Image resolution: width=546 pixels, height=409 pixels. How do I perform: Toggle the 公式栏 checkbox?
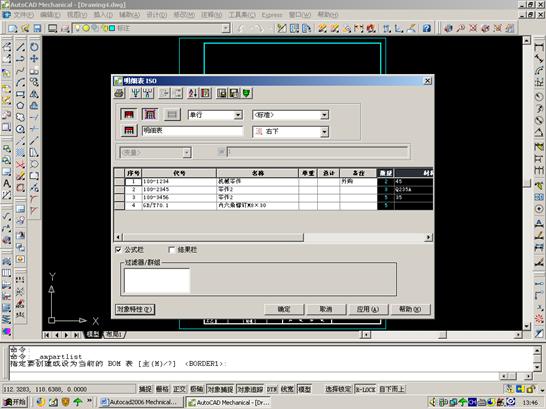pos(118,250)
